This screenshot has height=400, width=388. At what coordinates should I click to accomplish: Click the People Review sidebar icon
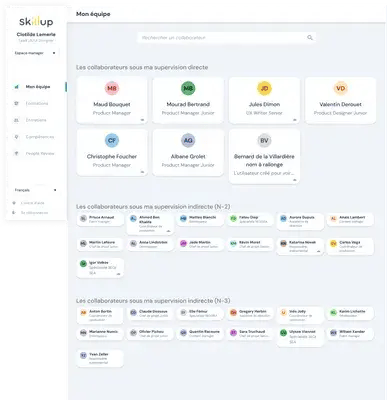tap(16, 153)
